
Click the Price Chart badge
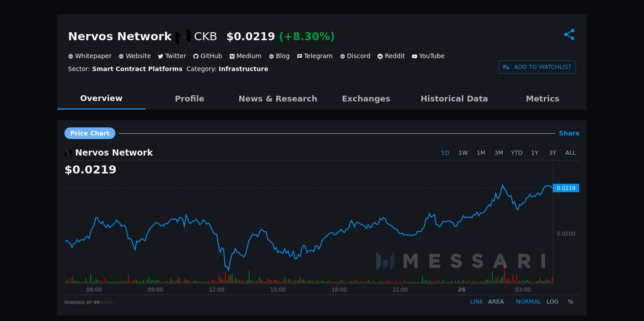tap(90, 133)
